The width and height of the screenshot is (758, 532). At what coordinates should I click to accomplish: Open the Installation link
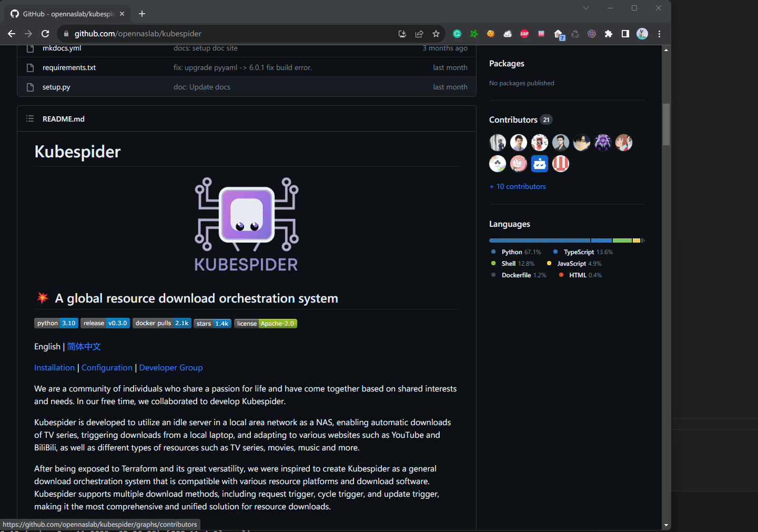point(55,367)
